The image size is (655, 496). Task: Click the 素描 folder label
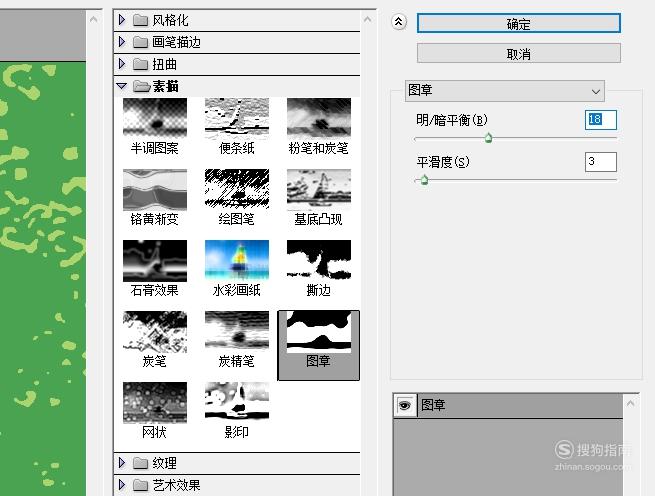coord(165,86)
